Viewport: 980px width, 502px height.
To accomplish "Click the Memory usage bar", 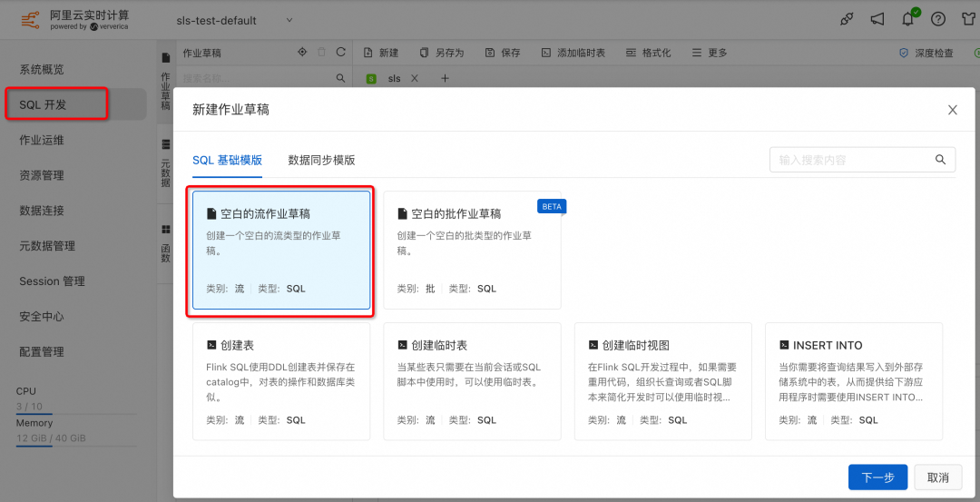I will [75, 447].
